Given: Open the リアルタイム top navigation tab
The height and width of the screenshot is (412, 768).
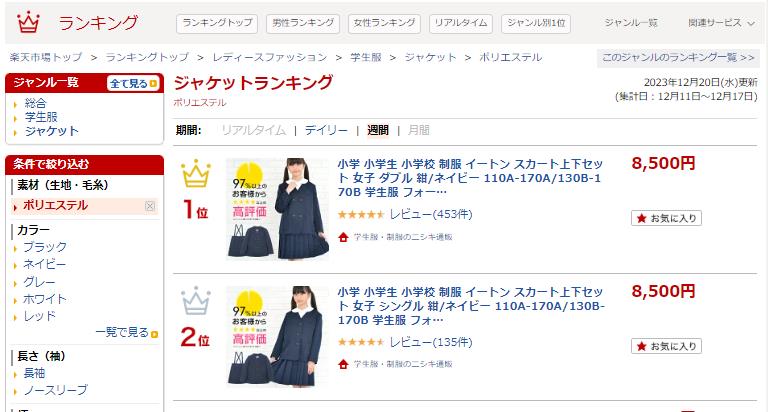Looking at the screenshot, I should pyautogui.click(x=460, y=23).
